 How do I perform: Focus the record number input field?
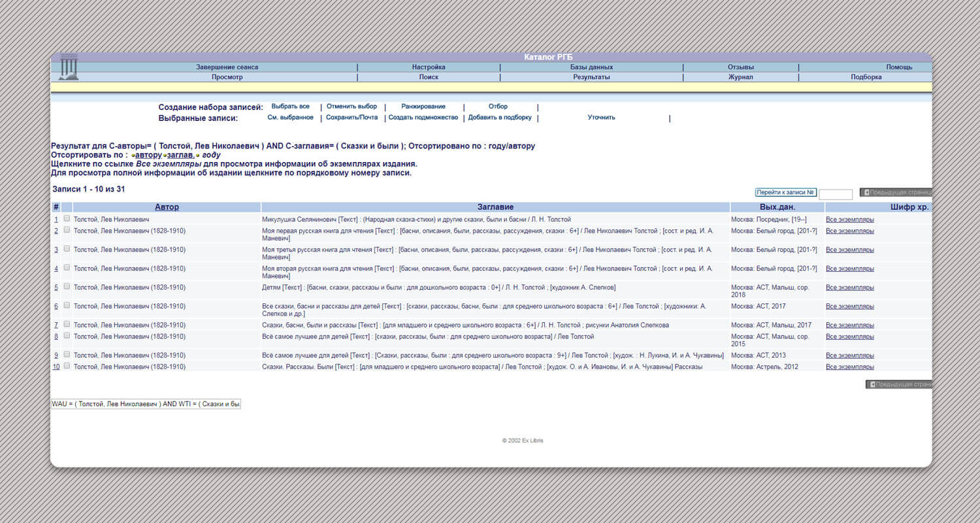(x=836, y=194)
